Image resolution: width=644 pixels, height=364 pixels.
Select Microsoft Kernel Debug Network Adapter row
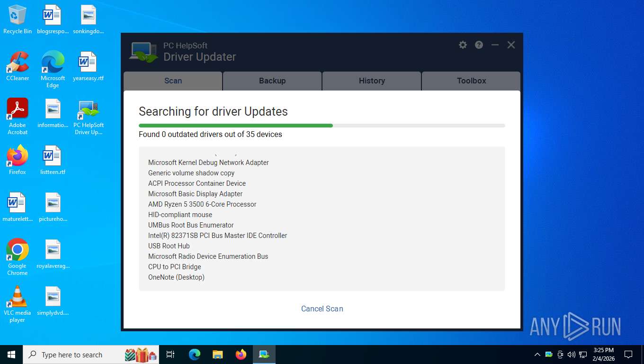(208, 163)
